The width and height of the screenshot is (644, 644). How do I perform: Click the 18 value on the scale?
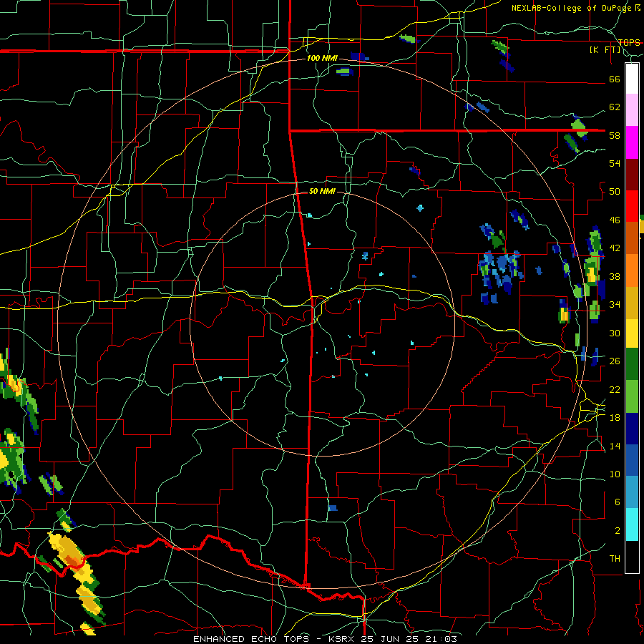coord(615,418)
